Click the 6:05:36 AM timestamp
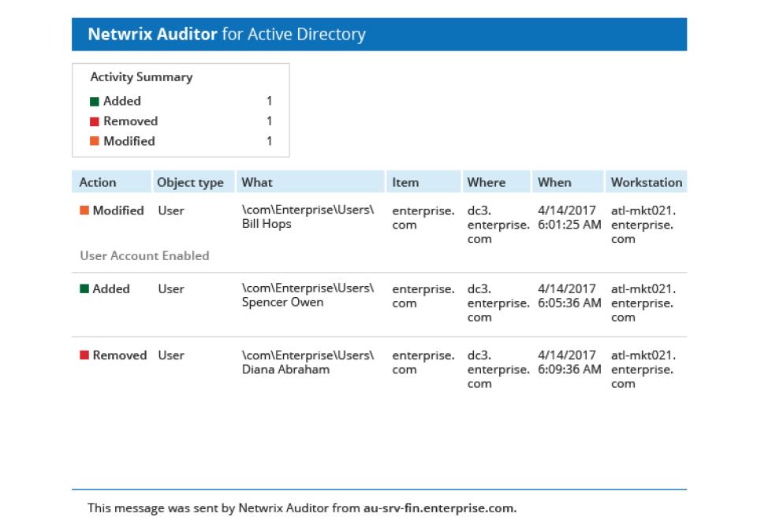The width and height of the screenshot is (757, 532). pyautogui.click(x=569, y=303)
